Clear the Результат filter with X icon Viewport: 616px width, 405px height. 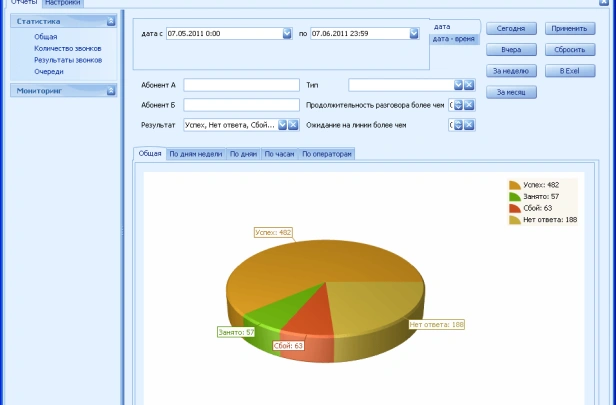294,125
